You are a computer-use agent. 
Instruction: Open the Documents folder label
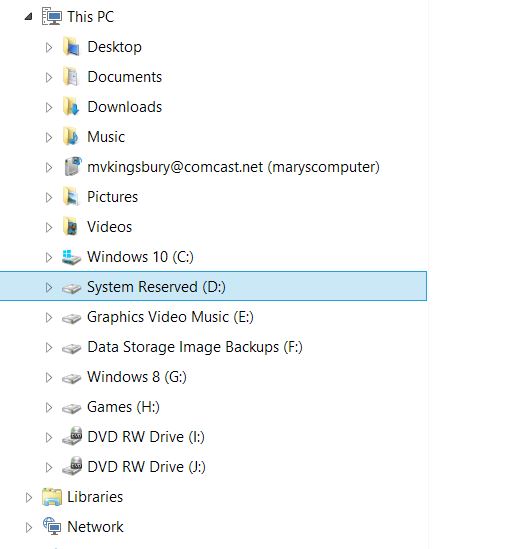click(125, 77)
